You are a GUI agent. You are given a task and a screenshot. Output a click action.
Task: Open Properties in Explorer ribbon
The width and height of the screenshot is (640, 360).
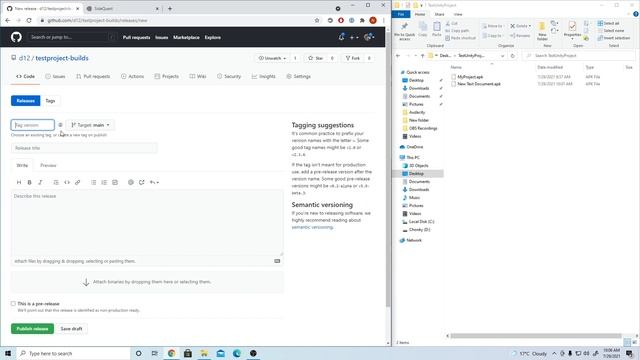point(572,30)
